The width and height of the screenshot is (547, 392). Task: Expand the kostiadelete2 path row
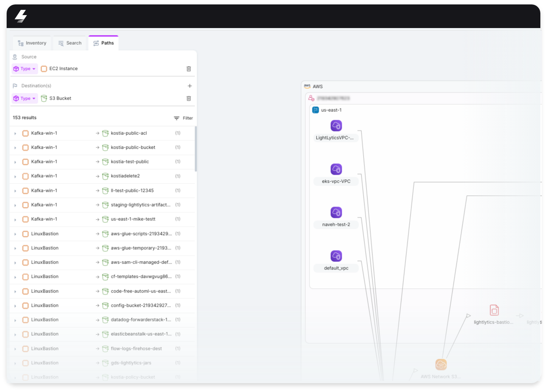(x=15, y=176)
